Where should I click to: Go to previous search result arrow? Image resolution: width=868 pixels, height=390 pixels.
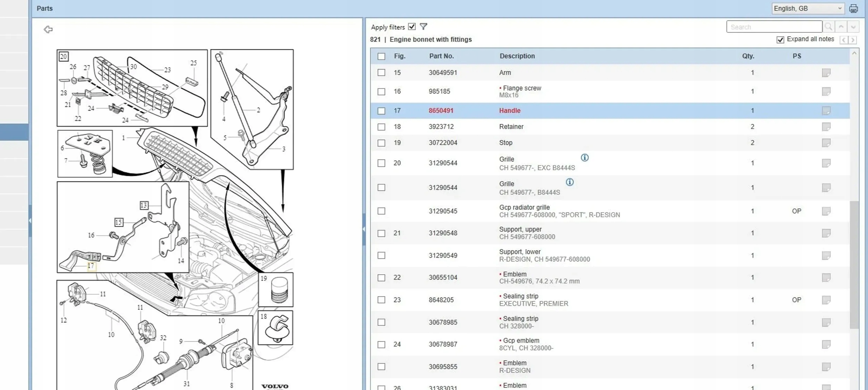click(841, 27)
